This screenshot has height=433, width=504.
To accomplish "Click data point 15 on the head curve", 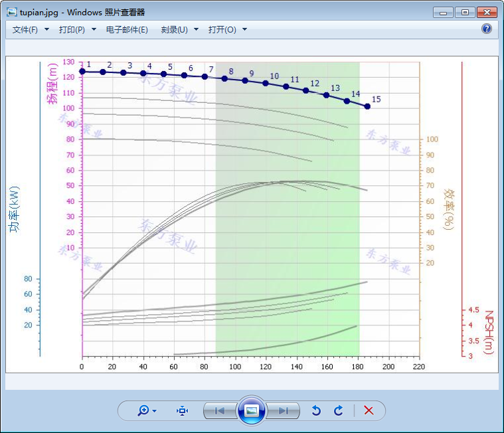I will (x=367, y=106).
